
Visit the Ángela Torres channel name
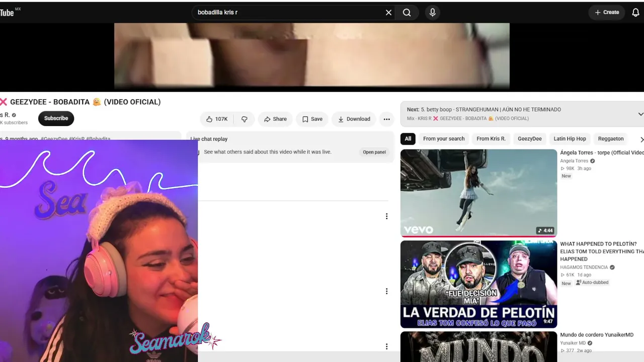click(574, 161)
